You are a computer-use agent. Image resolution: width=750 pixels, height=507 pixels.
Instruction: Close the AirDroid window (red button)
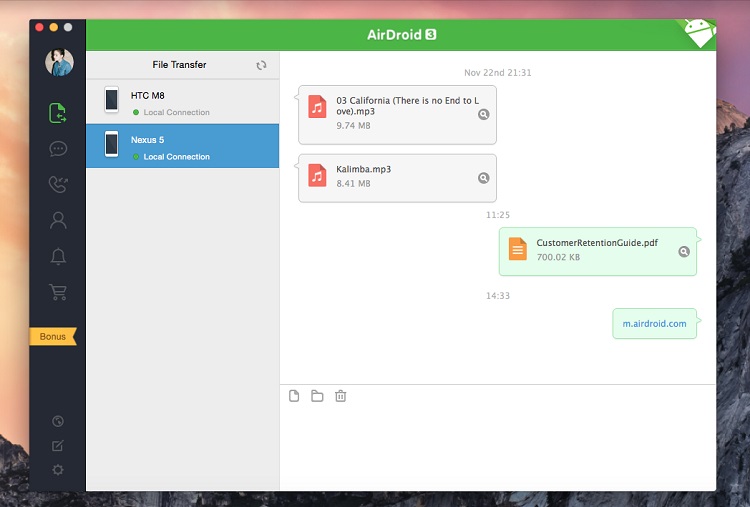[39, 27]
